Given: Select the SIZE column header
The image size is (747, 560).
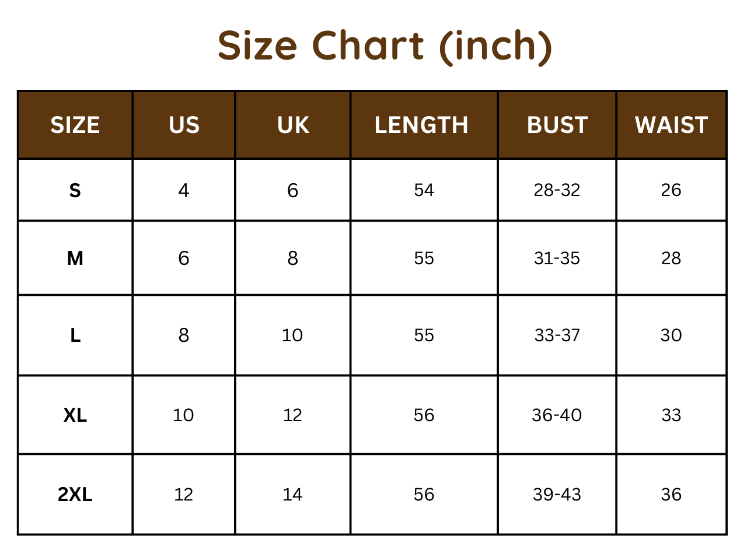Looking at the screenshot, I should pos(75,125).
